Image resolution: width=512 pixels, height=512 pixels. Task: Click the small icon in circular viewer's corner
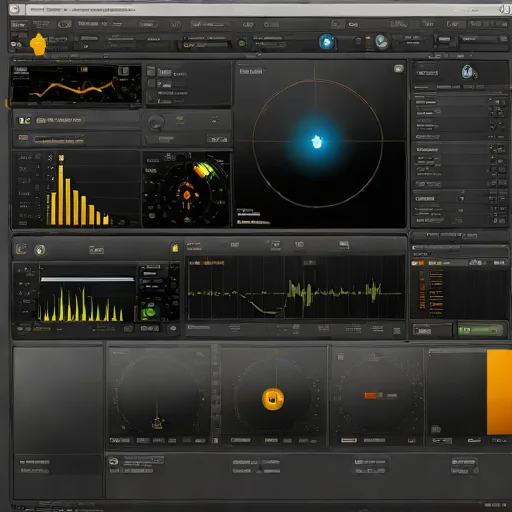point(399,69)
